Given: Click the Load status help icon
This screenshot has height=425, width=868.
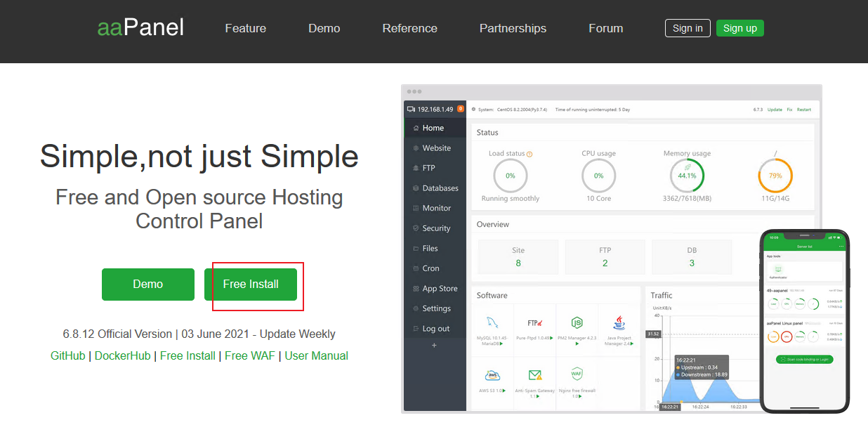Looking at the screenshot, I should (530, 154).
